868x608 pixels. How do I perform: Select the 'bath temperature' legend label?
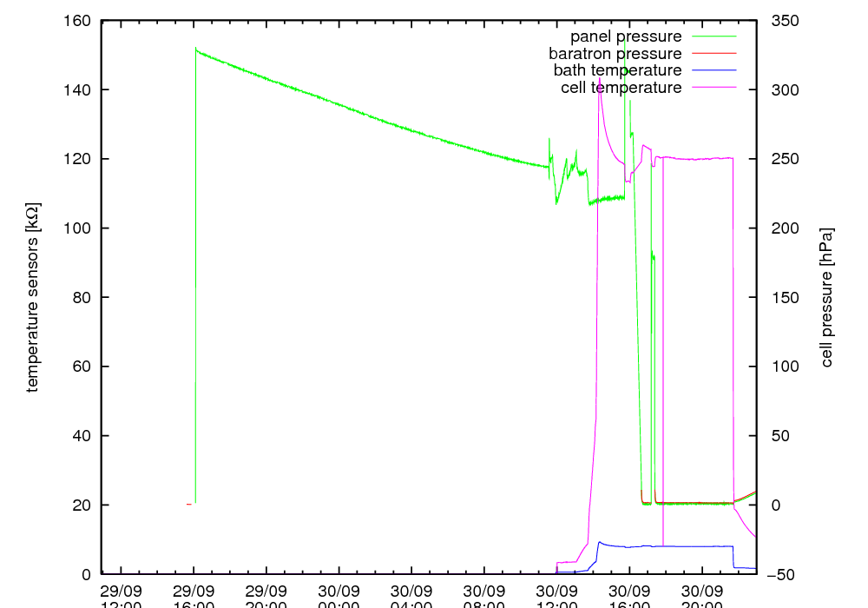(x=617, y=70)
